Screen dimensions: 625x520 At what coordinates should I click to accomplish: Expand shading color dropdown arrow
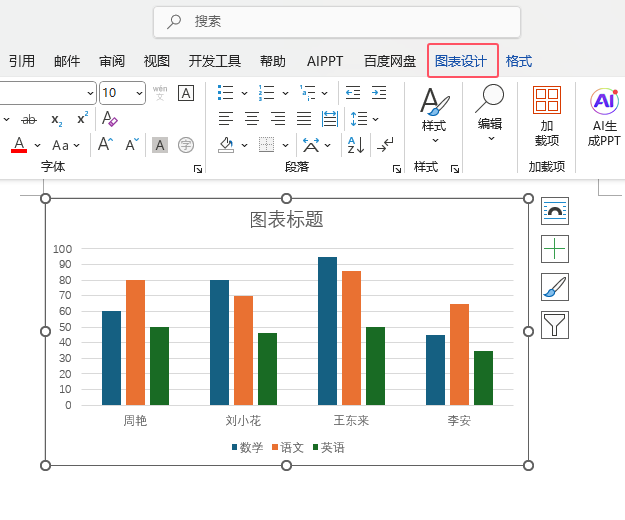click(x=244, y=145)
